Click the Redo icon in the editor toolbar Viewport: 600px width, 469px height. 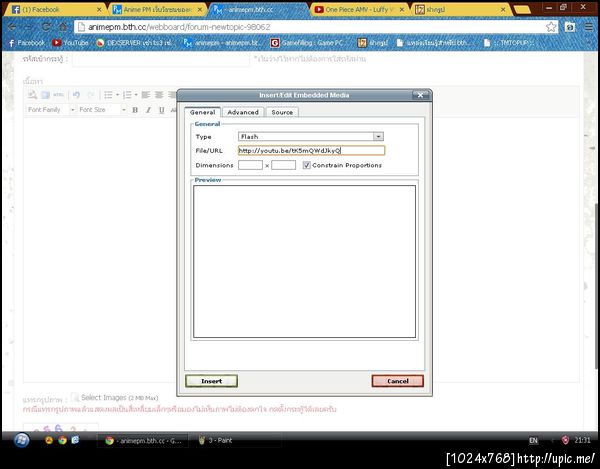(91, 95)
